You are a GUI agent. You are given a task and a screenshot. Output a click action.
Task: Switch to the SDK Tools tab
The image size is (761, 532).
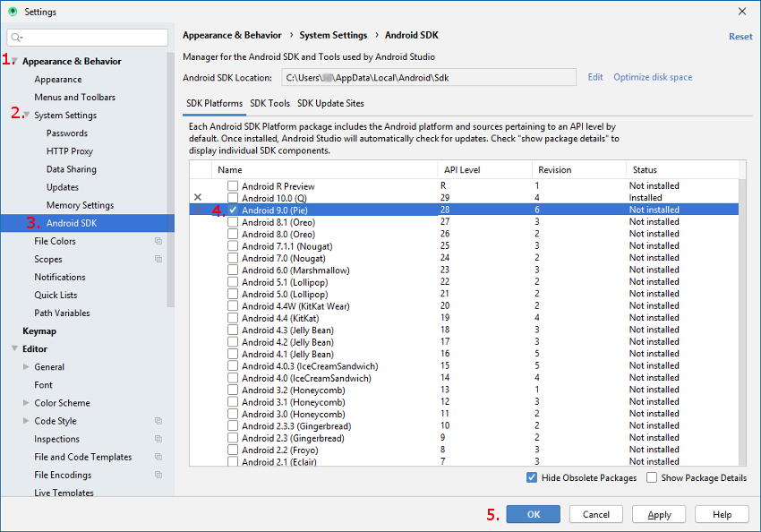pos(269,103)
